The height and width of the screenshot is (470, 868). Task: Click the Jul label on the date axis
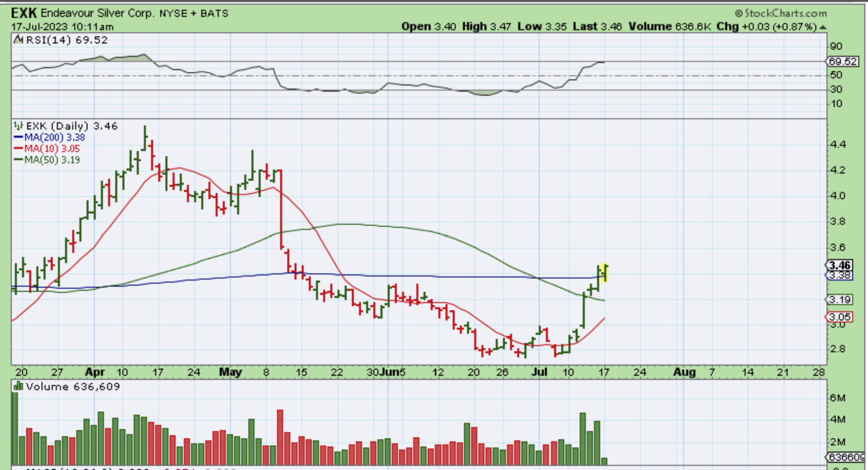pyautogui.click(x=539, y=372)
